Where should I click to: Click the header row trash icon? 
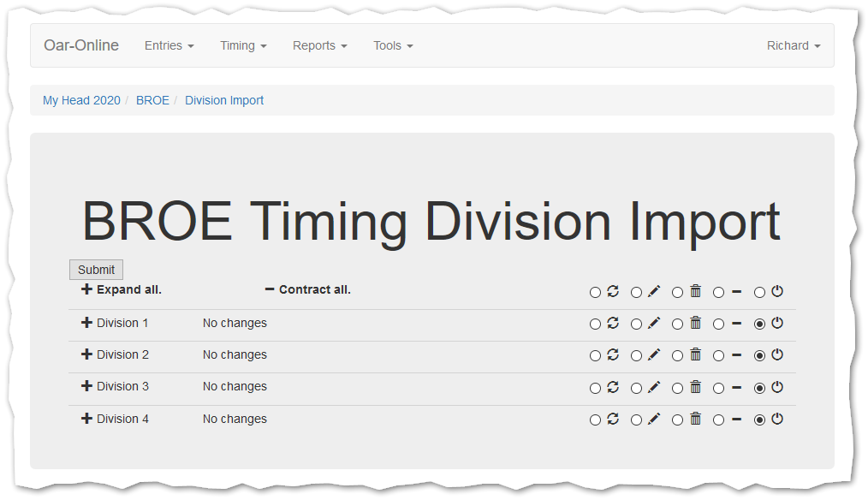[695, 291]
